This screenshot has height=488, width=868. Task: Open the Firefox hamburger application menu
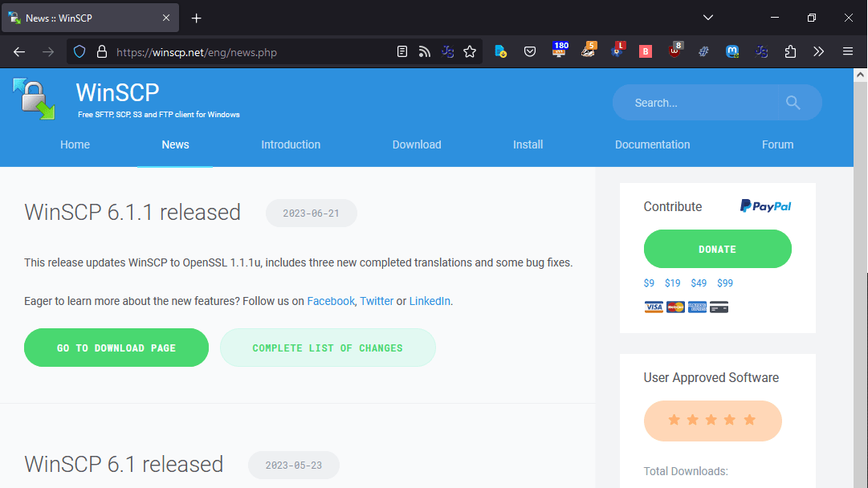[x=847, y=51]
